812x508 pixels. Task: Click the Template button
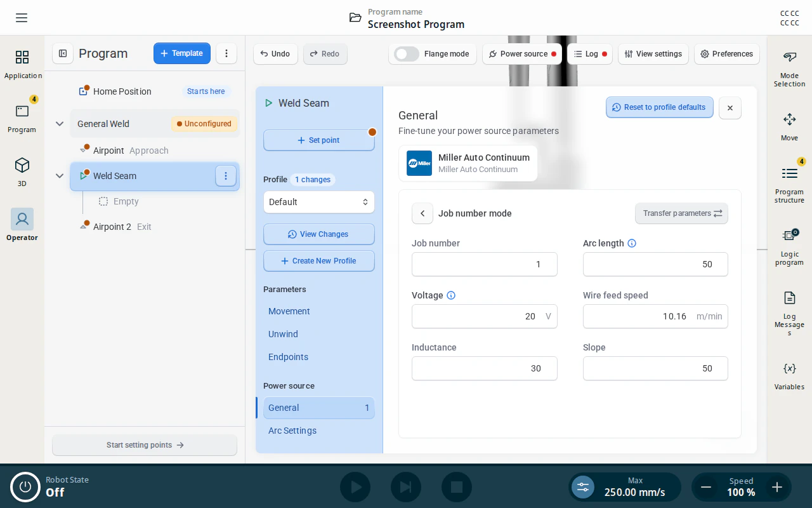click(182, 53)
